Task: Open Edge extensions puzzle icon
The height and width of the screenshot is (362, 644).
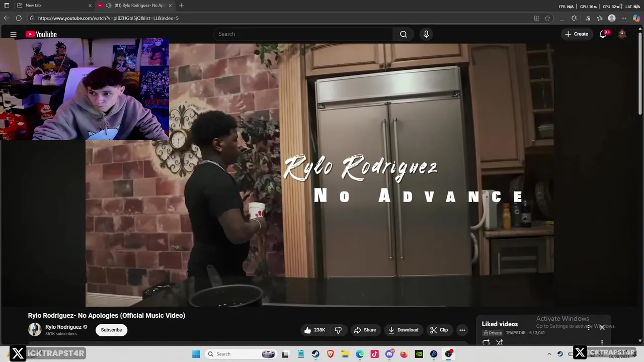Action: 574,18
